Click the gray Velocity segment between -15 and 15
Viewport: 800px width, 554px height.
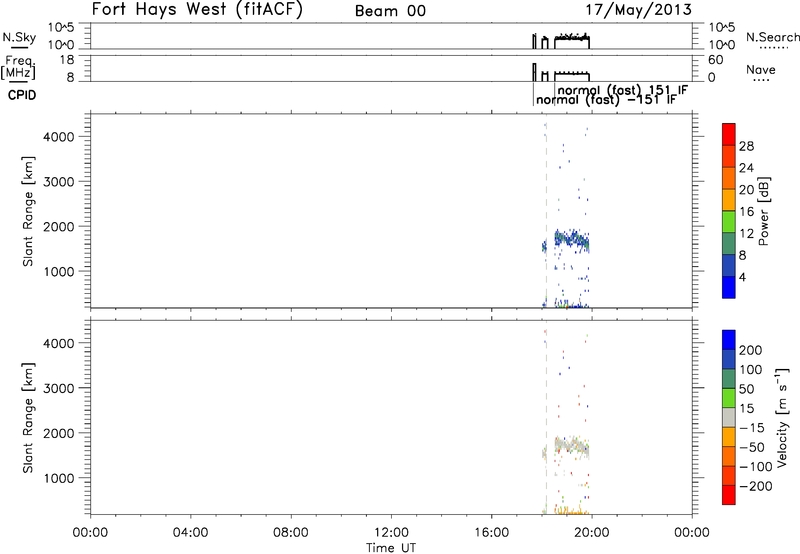point(729,417)
